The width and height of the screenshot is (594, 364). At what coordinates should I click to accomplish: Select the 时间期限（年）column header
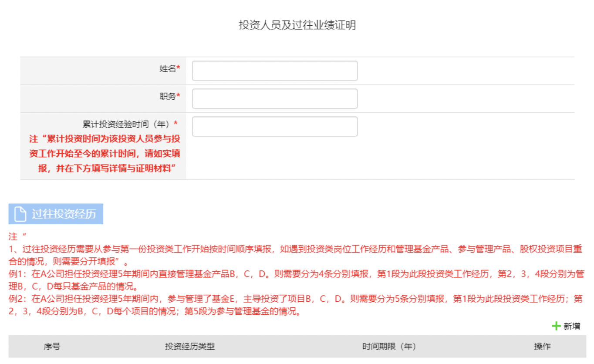pyautogui.click(x=389, y=347)
